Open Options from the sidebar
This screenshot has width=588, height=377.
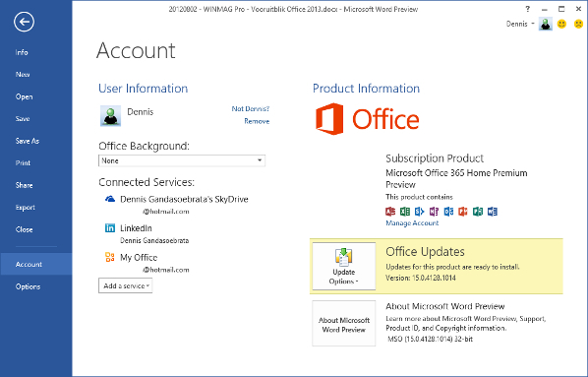coord(28,286)
